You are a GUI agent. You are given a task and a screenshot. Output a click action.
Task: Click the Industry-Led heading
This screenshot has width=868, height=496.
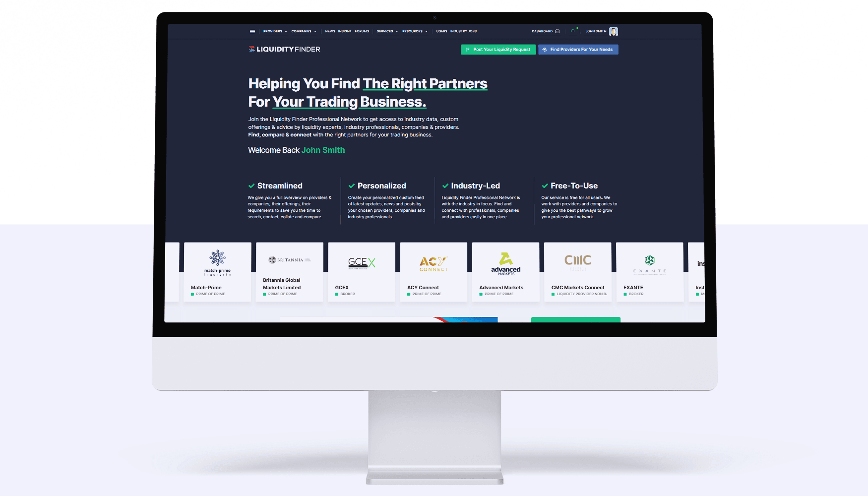[476, 186]
